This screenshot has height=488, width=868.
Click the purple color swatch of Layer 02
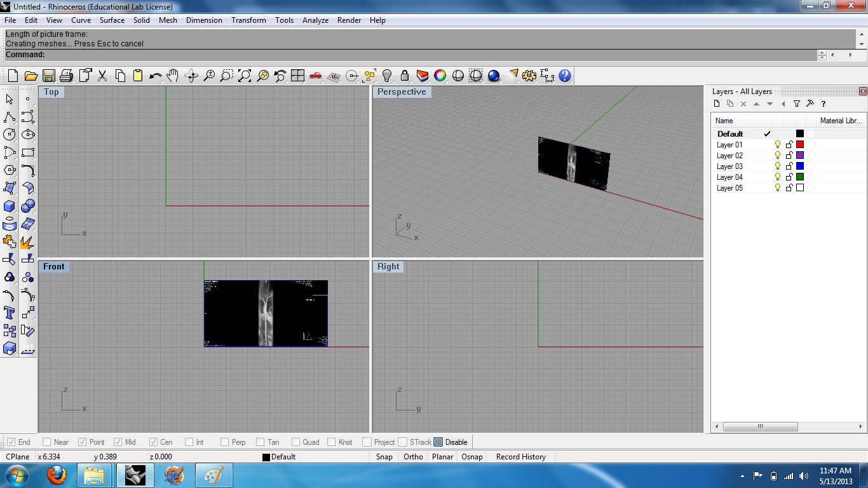[x=800, y=155]
